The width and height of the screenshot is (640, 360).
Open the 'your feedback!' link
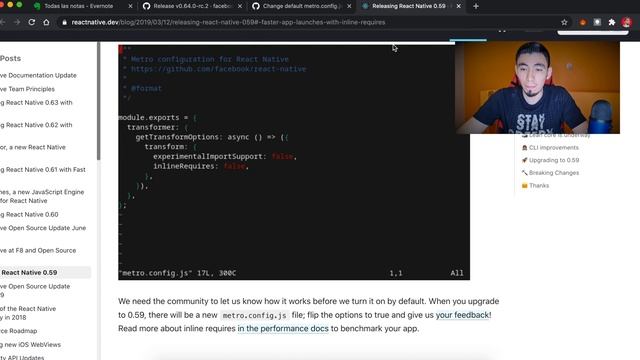(x=463, y=315)
